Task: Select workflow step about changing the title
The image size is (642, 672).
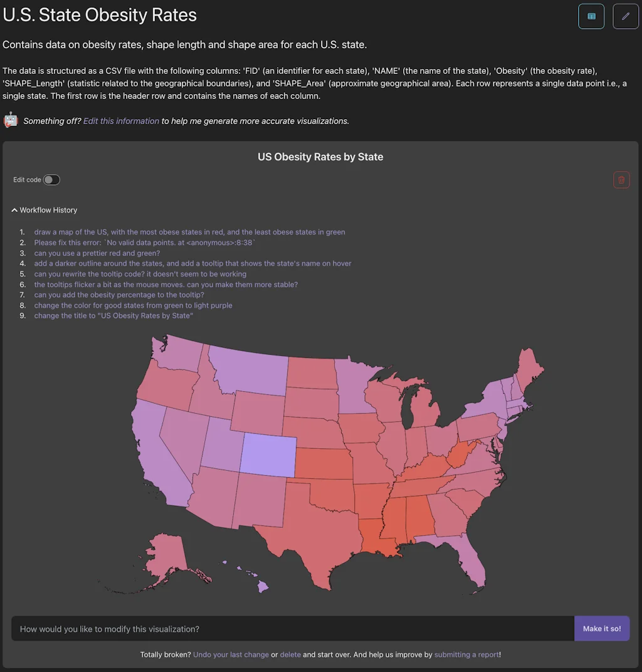Action: point(113,316)
